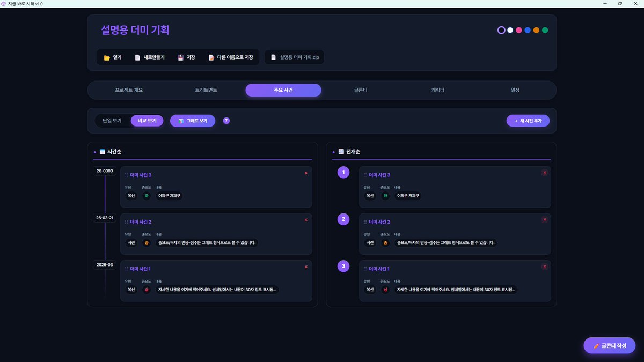Click the 복선 type tag of 더미 사건 3 in 전개순
Image resolution: width=644 pixels, height=362 pixels.
coord(370,196)
